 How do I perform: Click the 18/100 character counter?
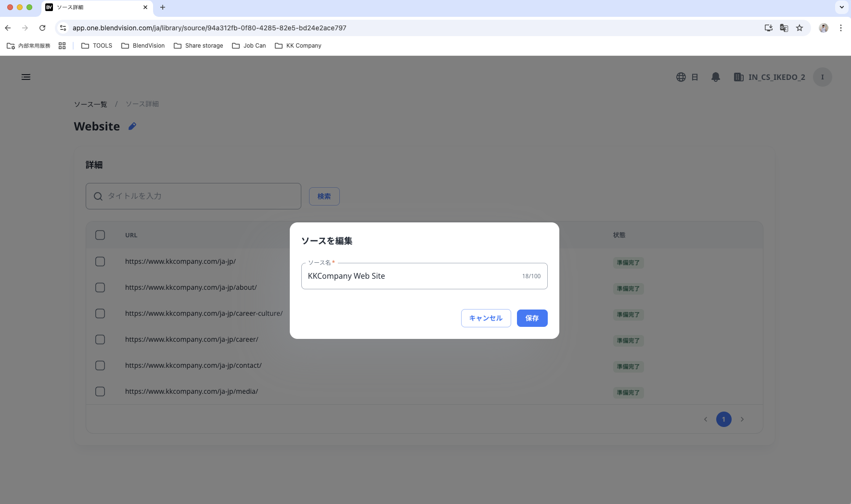point(531,276)
